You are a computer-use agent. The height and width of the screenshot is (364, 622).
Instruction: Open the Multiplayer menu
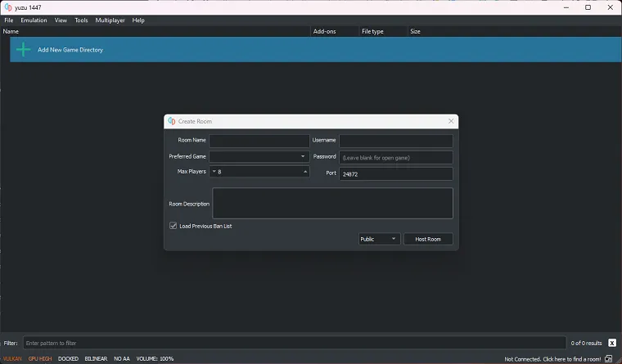point(110,20)
